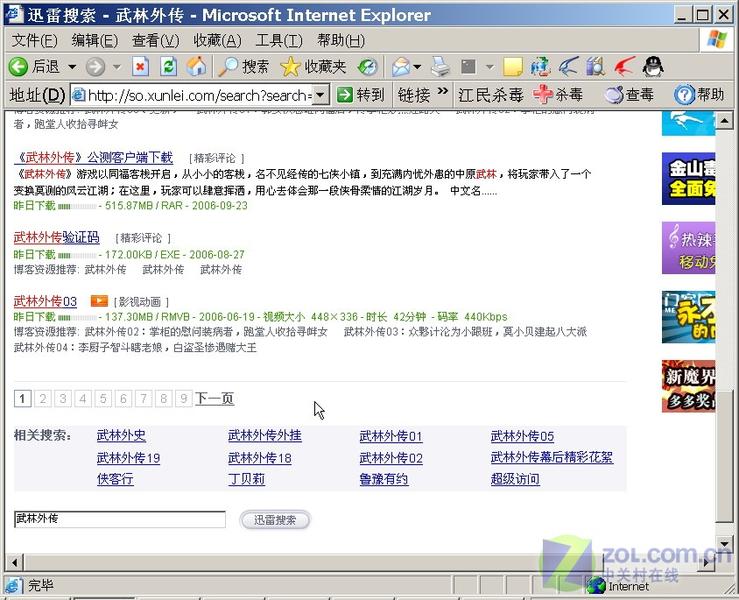The height and width of the screenshot is (600, 739).
Task: Click 江民杀毒 toolbar label
Action: [491, 95]
